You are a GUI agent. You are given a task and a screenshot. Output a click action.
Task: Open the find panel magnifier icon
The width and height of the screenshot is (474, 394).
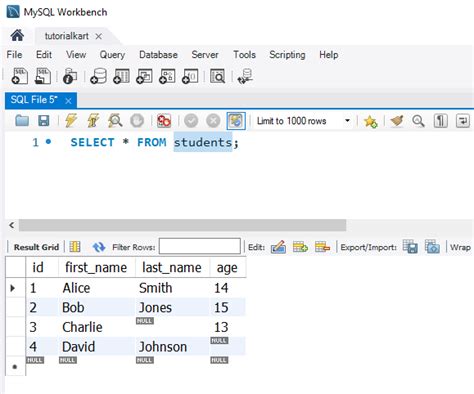pos(418,121)
